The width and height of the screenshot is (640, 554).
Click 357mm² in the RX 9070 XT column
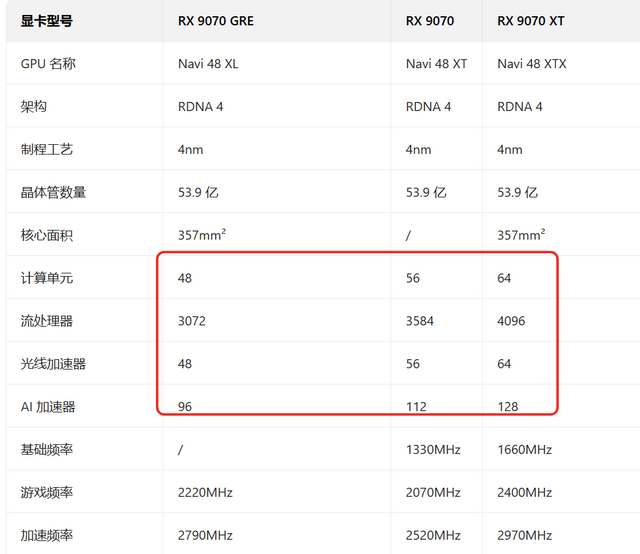click(521, 235)
